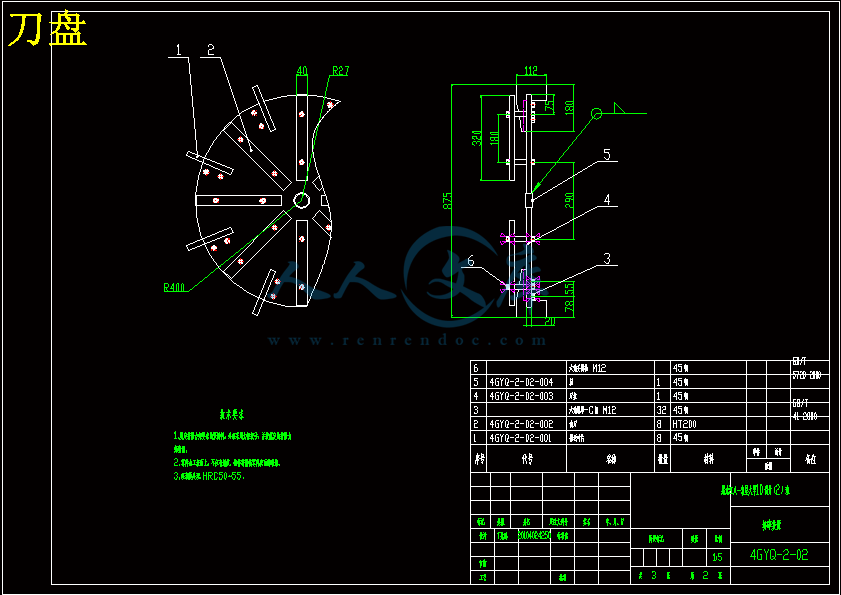The height and width of the screenshot is (595, 841).
Task: Select the R27 radius dimension
Action: pos(341,70)
